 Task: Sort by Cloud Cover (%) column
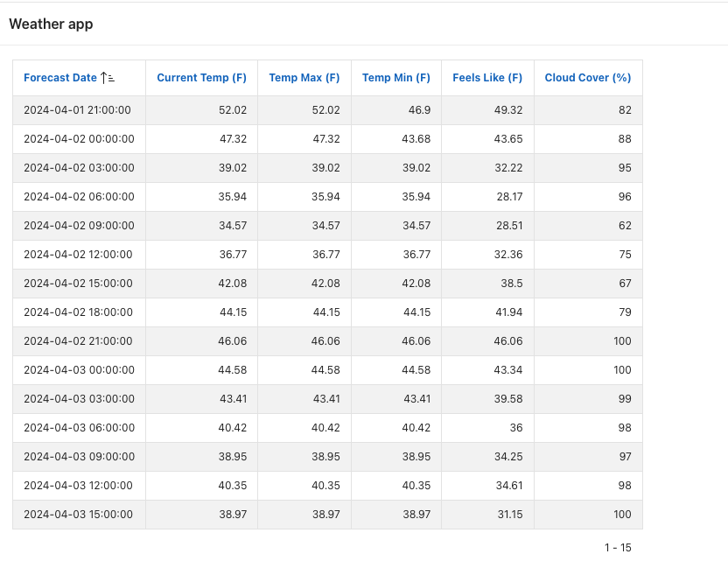click(x=587, y=78)
